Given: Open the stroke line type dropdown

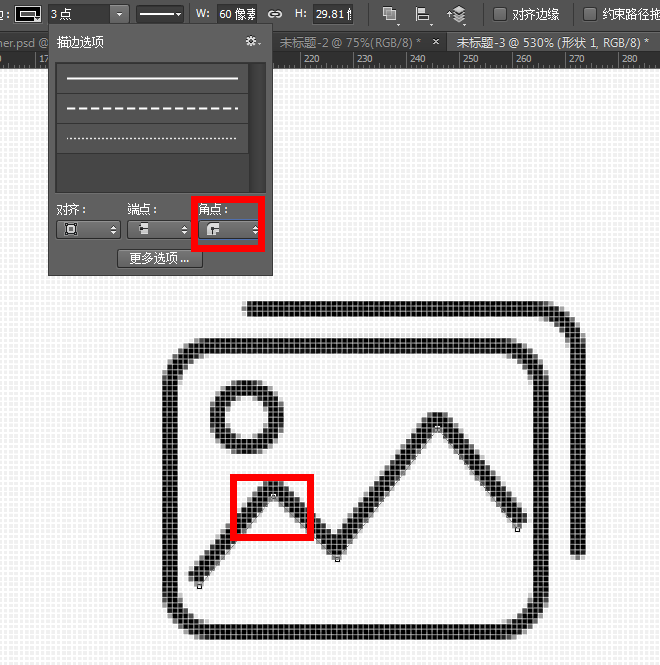Looking at the screenshot, I should coord(160,14).
